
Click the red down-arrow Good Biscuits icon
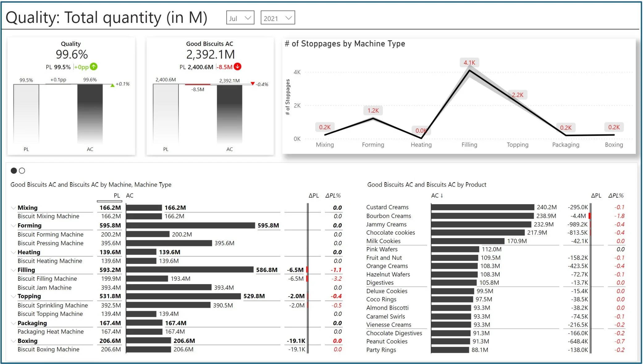point(237,67)
